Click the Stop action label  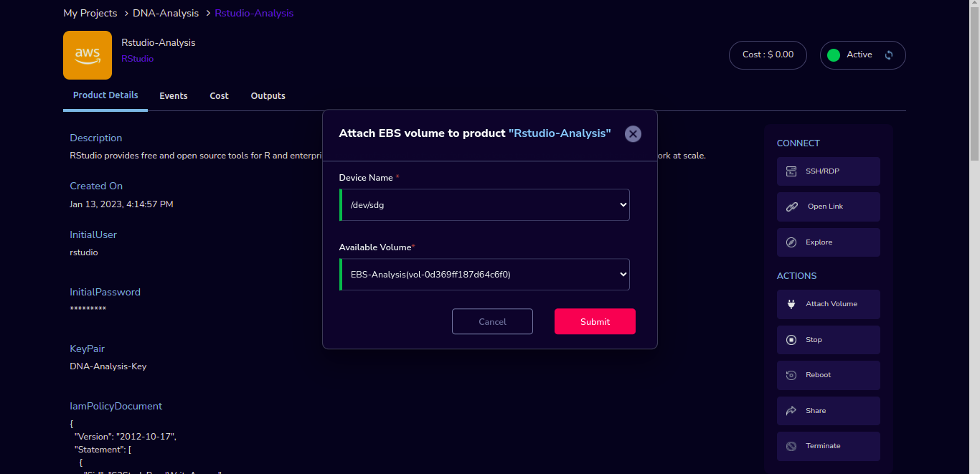click(814, 340)
